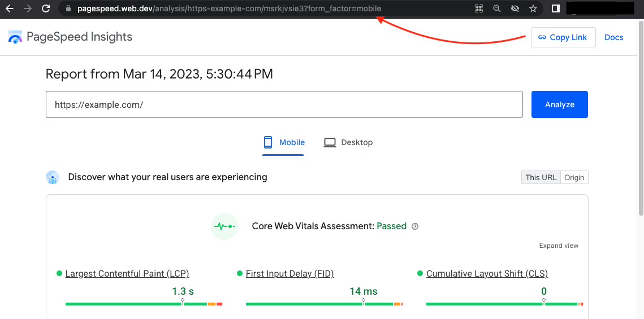Click the Copy Link button
Viewport: 644px width, 319px height.
click(x=563, y=37)
